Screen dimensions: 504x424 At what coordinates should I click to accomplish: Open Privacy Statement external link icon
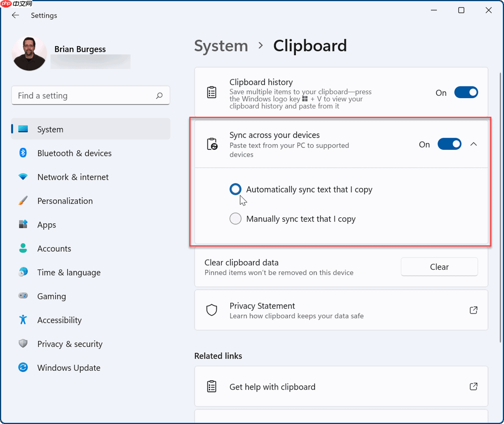pos(473,310)
